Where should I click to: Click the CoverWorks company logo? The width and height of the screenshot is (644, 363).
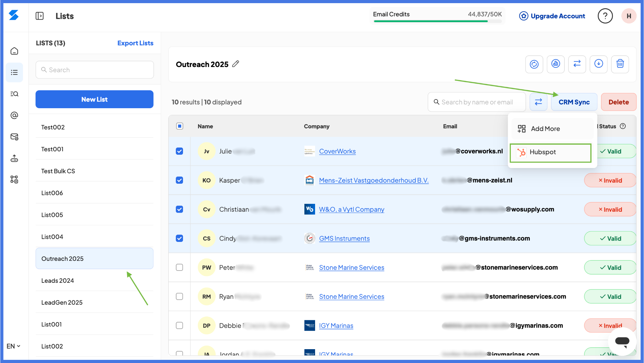pyautogui.click(x=309, y=151)
